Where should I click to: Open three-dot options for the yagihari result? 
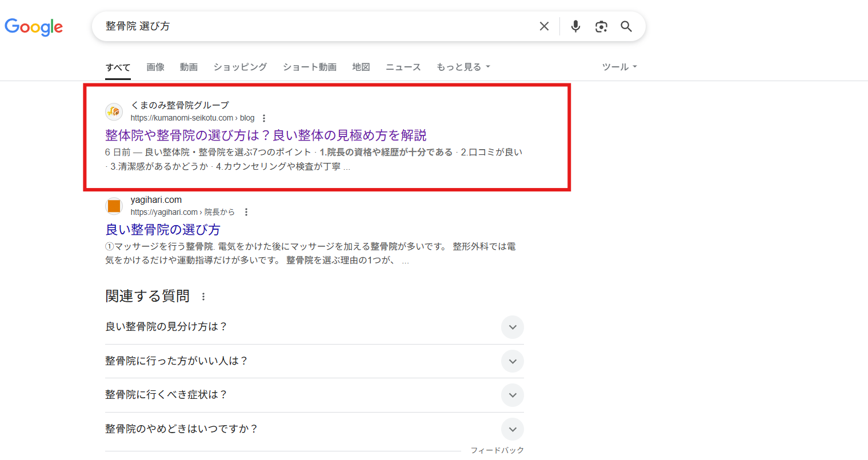246,211
